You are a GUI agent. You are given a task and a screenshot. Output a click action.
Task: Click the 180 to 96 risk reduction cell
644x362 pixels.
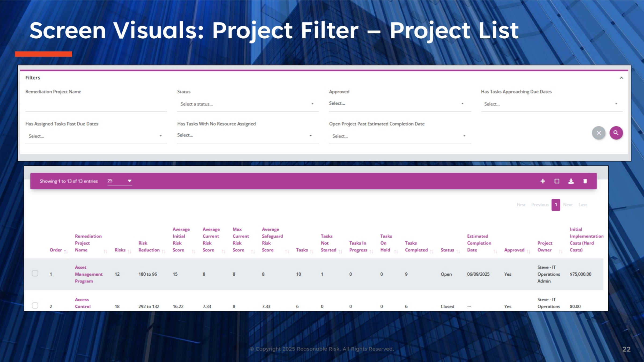(x=148, y=274)
